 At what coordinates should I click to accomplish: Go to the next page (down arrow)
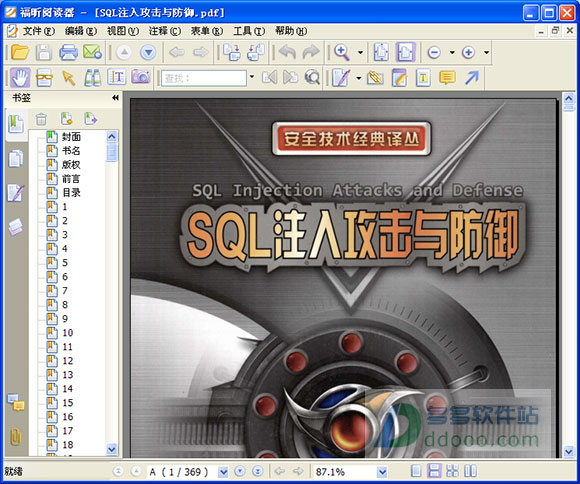(148, 52)
